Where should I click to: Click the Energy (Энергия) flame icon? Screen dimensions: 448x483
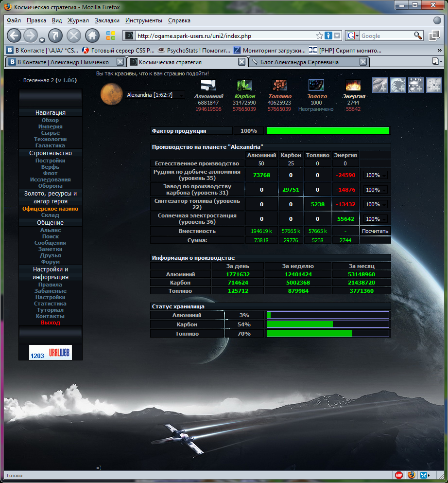353,85
